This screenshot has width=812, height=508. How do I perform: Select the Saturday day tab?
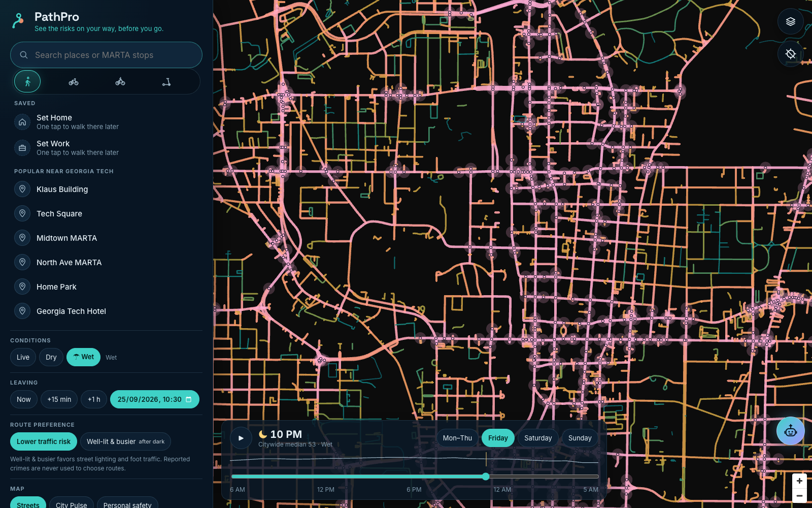tap(538, 438)
